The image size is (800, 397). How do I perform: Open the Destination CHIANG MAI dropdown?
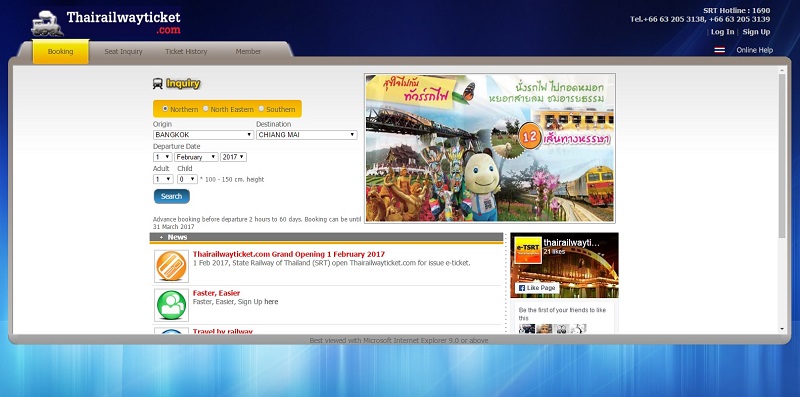(x=307, y=135)
